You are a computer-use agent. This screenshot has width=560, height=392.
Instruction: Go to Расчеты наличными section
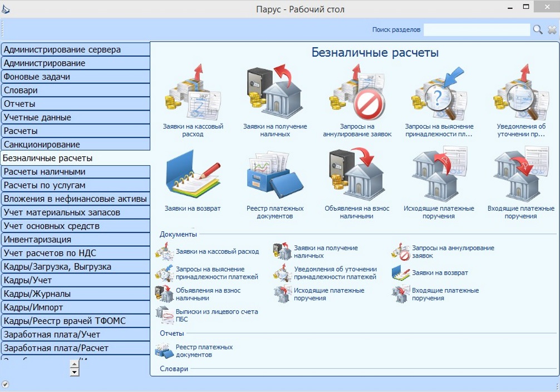pyautogui.click(x=75, y=172)
